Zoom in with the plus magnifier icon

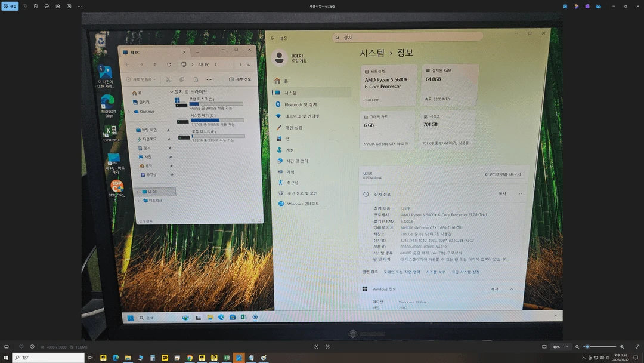[x=622, y=347]
